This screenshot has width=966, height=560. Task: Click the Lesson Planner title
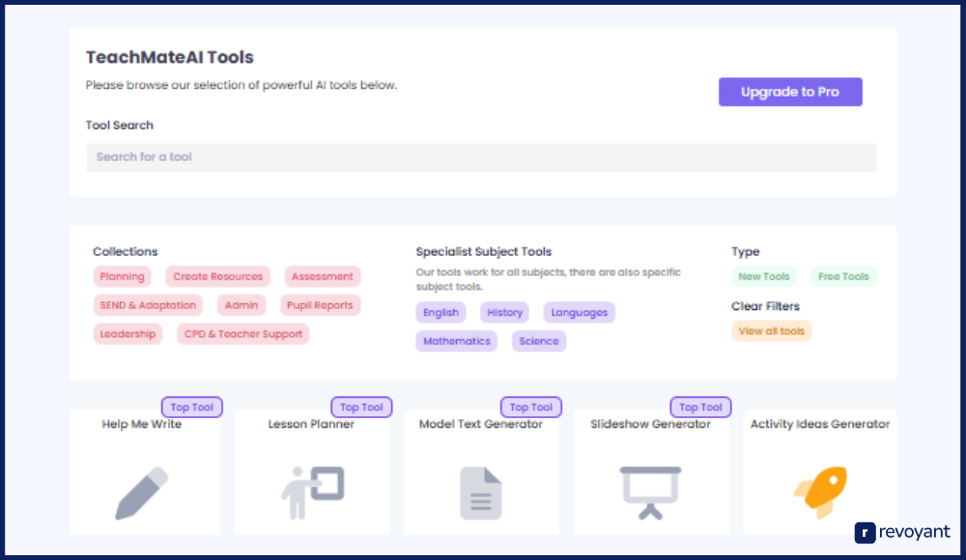311,424
